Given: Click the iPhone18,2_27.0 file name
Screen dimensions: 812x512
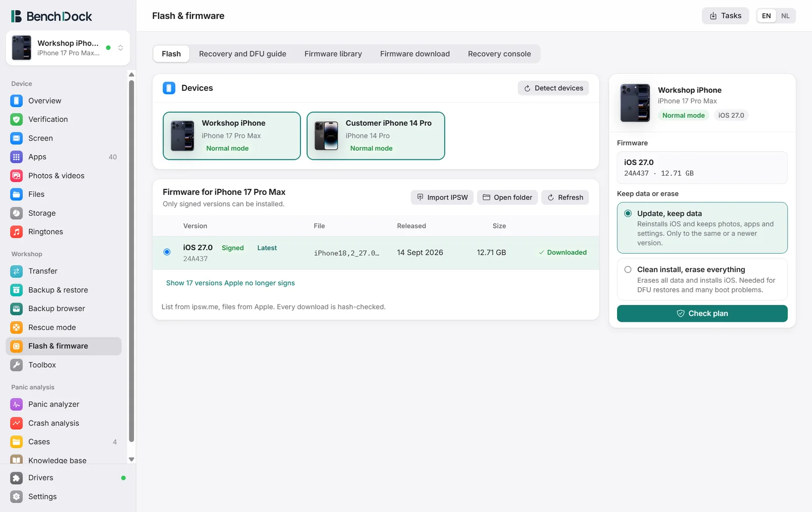Looking at the screenshot, I should (x=346, y=253).
